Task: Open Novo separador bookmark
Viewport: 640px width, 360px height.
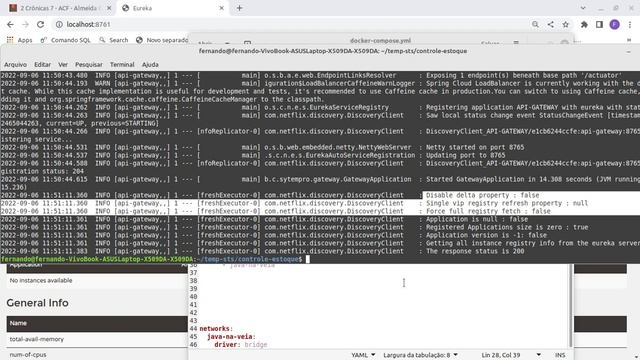Action: [162, 40]
